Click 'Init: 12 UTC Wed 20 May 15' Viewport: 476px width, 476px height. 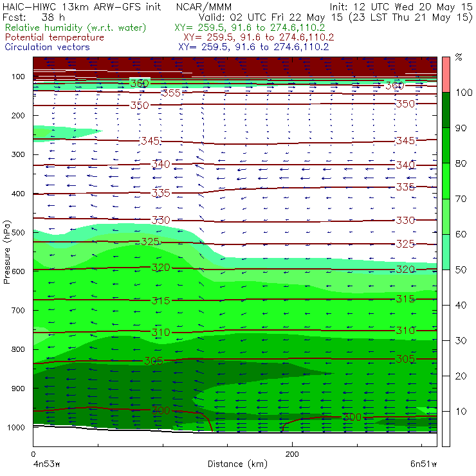[x=401, y=7]
